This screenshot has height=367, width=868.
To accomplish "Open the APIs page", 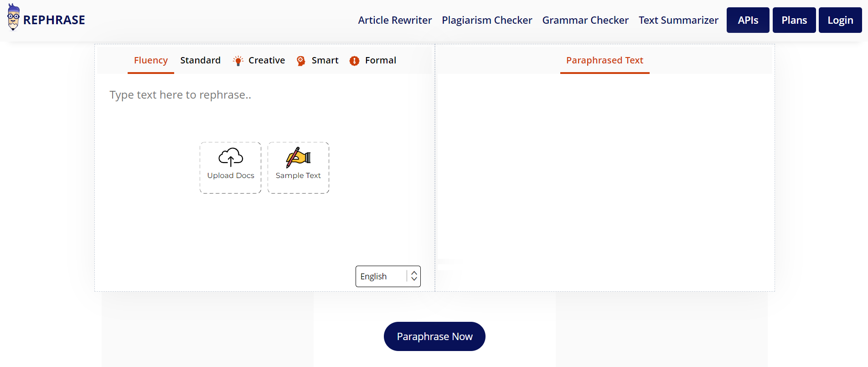I will tap(748, 20).
